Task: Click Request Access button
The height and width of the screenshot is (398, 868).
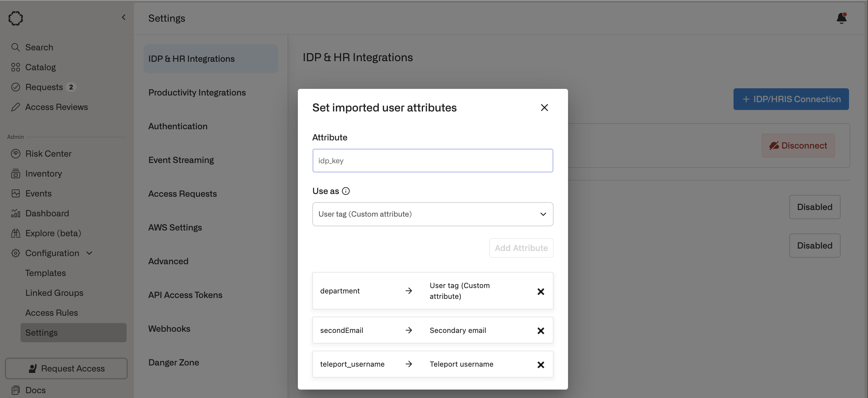Action: [x=66, y=368]
